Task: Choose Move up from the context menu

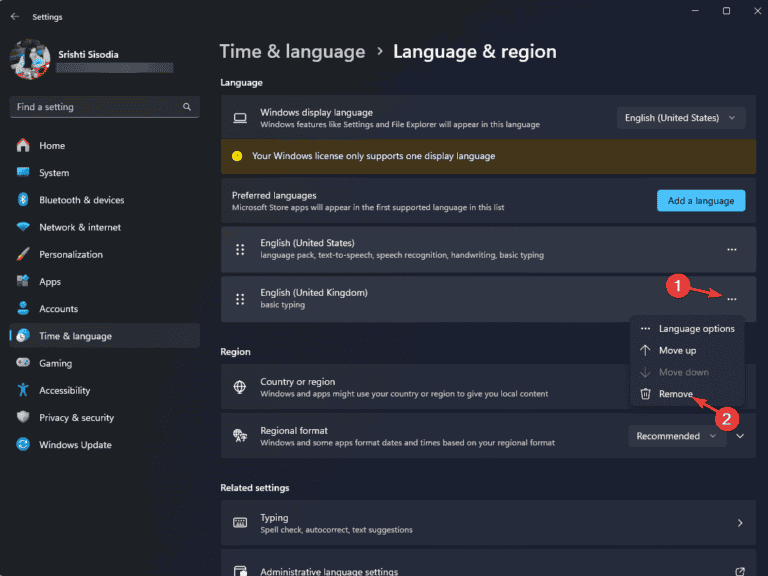Action: (x=687, y=350)
